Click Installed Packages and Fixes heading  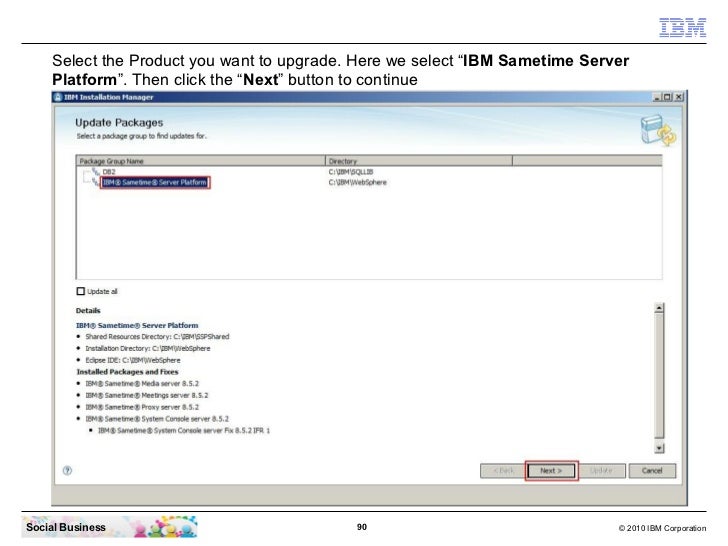[127, 372]
